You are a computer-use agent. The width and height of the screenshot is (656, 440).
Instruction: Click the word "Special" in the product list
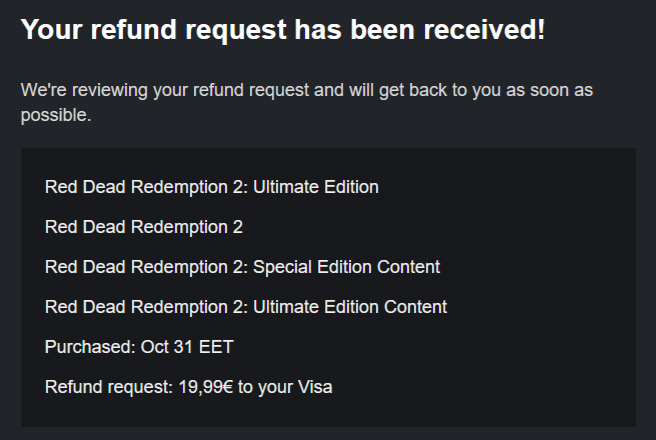point(280,267)
